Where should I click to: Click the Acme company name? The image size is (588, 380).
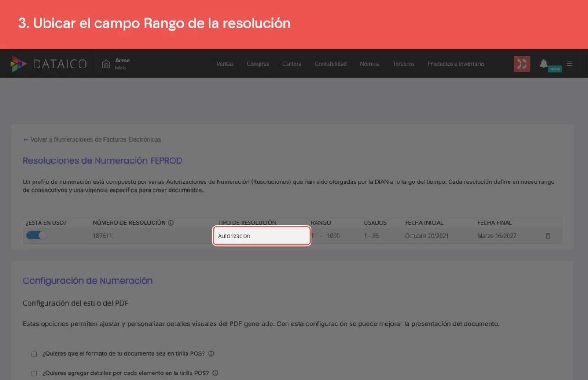point(122,61)
